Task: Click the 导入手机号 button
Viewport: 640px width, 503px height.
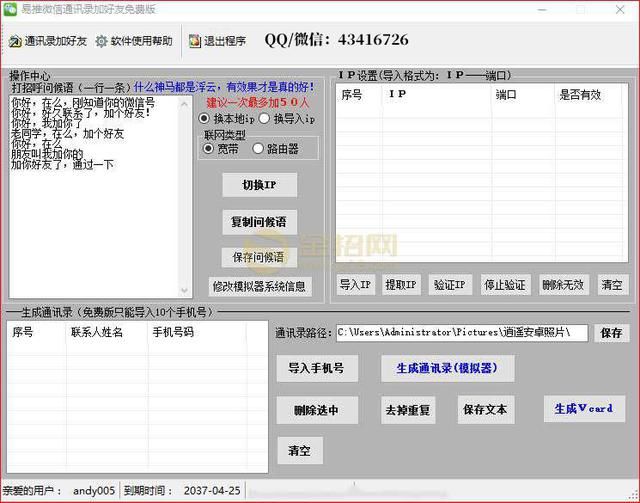Action: point(317,368)
